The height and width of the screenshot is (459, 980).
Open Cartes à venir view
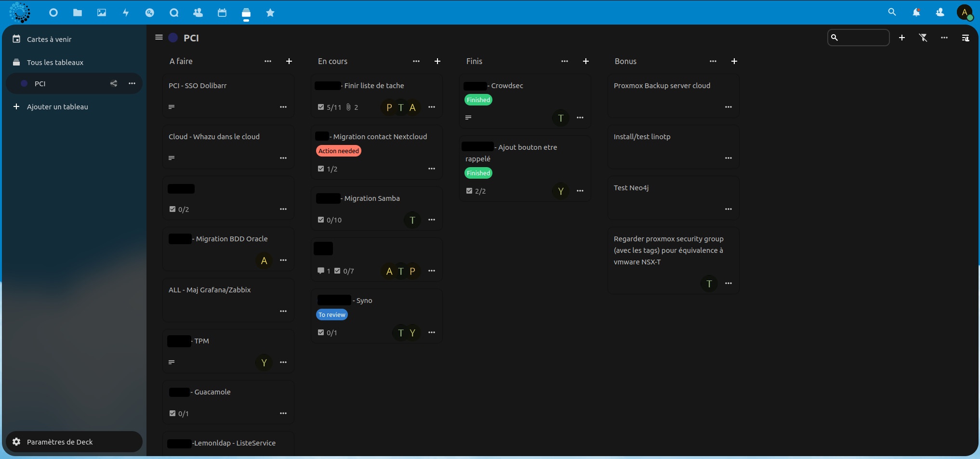click(x=74, y=39)
